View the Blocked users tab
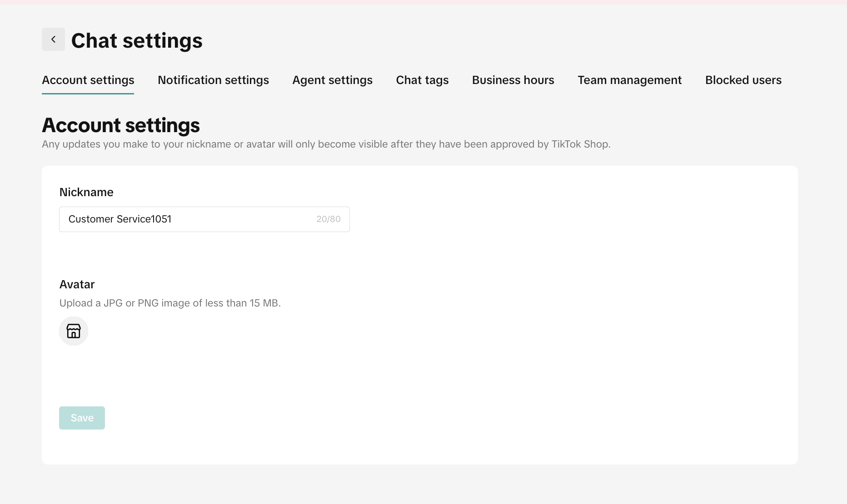This screenshot has width=847, height=504. pyautogui.click(x=743, y=80)
